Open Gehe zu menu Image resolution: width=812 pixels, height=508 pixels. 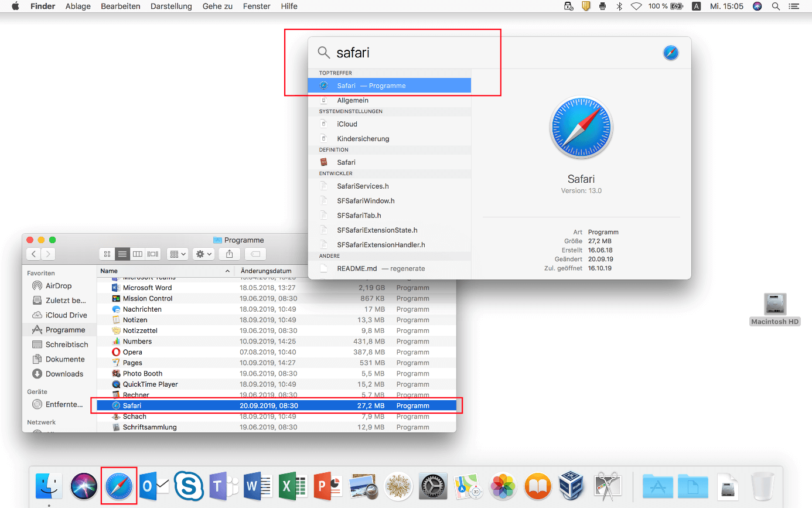point(218,6)
